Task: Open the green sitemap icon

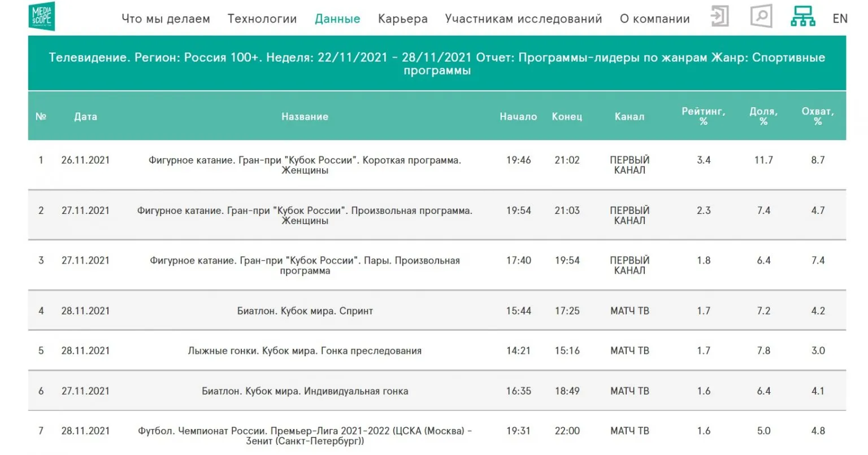Action: pos(802,16)
